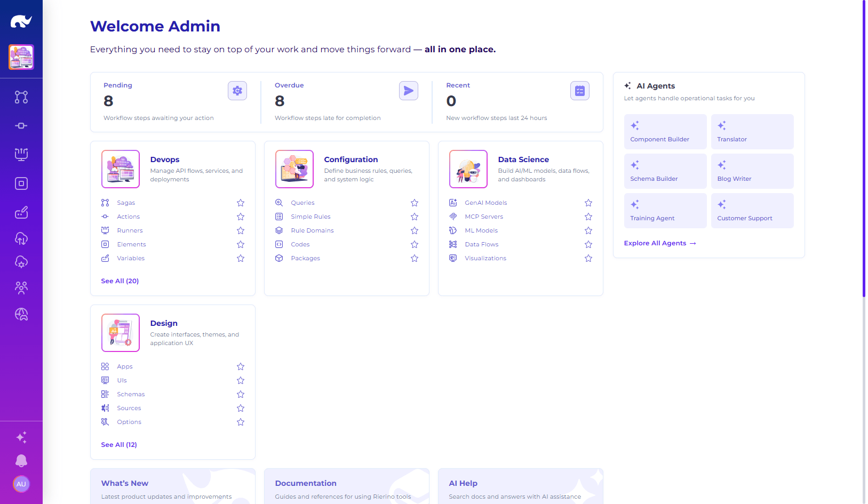
Task: Click Explore All Agents link
Action: pos(660,243)
